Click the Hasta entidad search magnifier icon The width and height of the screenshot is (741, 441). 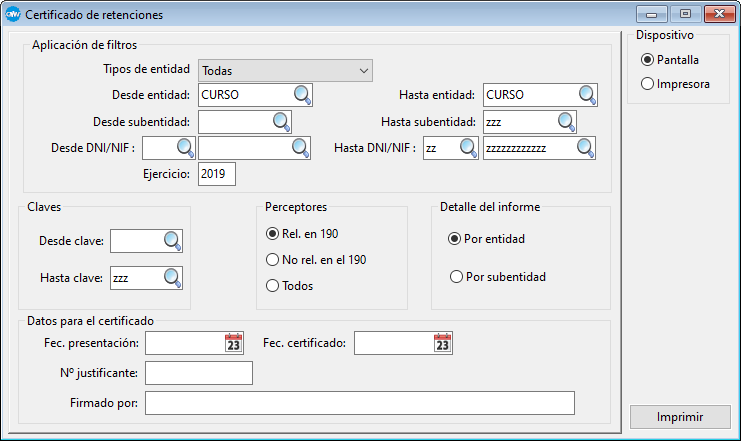[x=587, y=95]
